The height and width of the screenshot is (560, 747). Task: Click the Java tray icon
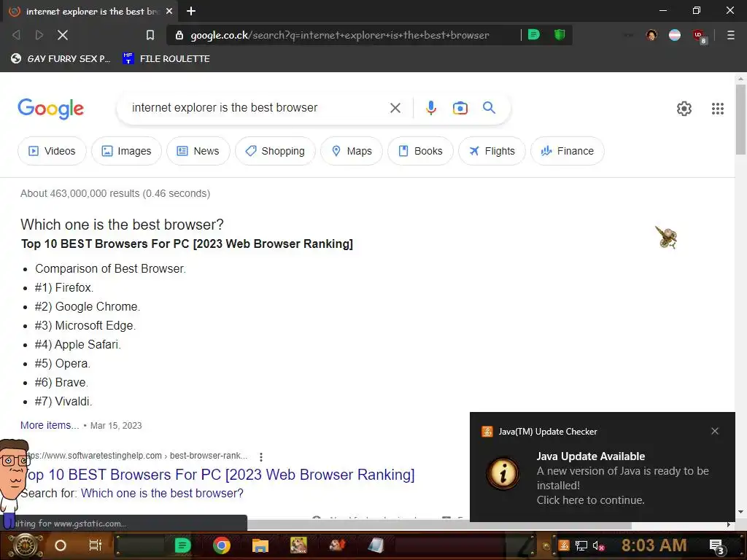(x=564, y=545)
